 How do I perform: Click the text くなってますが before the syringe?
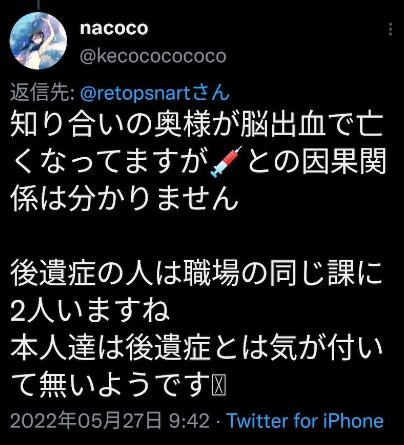tap(110, 162)
